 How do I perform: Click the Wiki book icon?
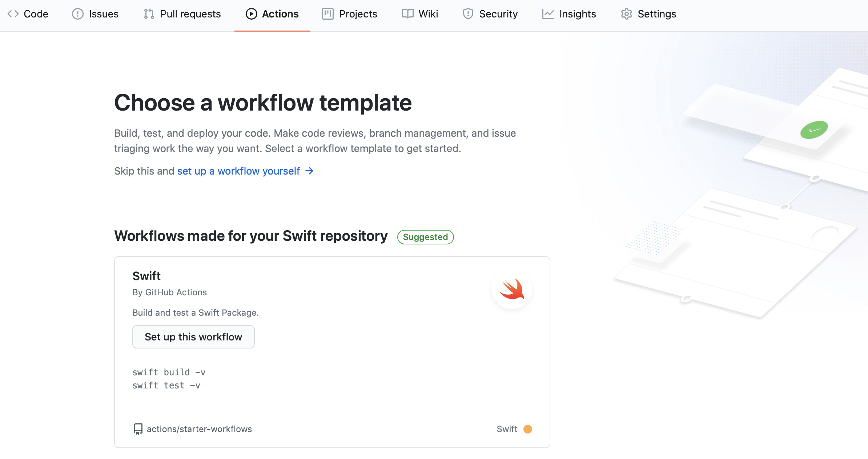pyautogui.click(x=407, y=14)
